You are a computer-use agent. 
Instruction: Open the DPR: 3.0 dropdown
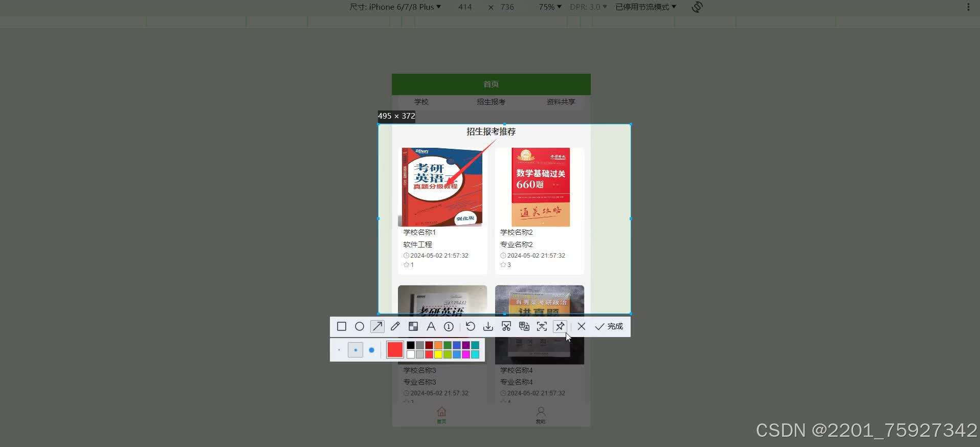pyautogui.click(x=588, y=7)
